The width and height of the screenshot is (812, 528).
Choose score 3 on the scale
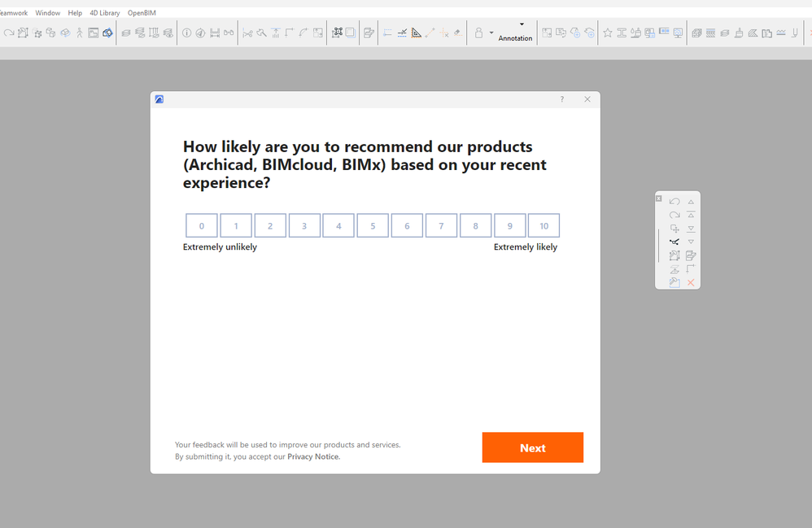pyautogui.click(x=304, y=225)
